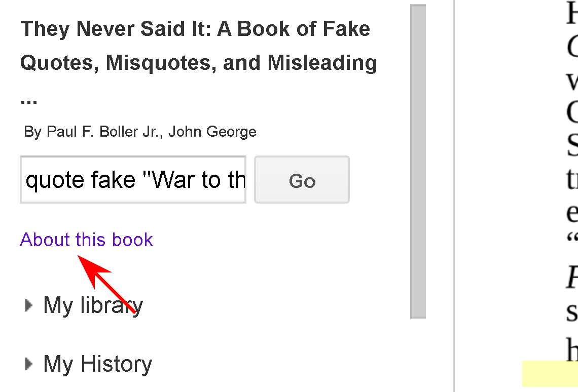Click the word "By" before the authors
The image size is (578, 392).
[32, 132]
